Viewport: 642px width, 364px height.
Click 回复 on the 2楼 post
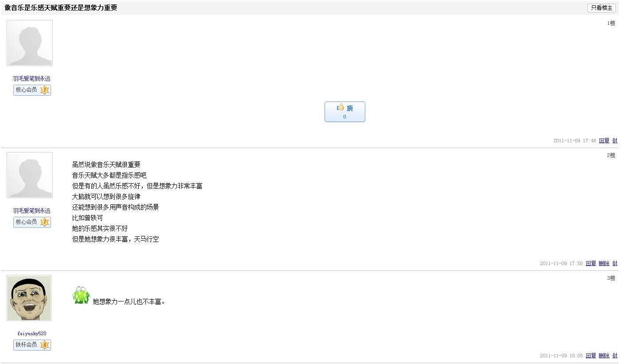point(591,263)
